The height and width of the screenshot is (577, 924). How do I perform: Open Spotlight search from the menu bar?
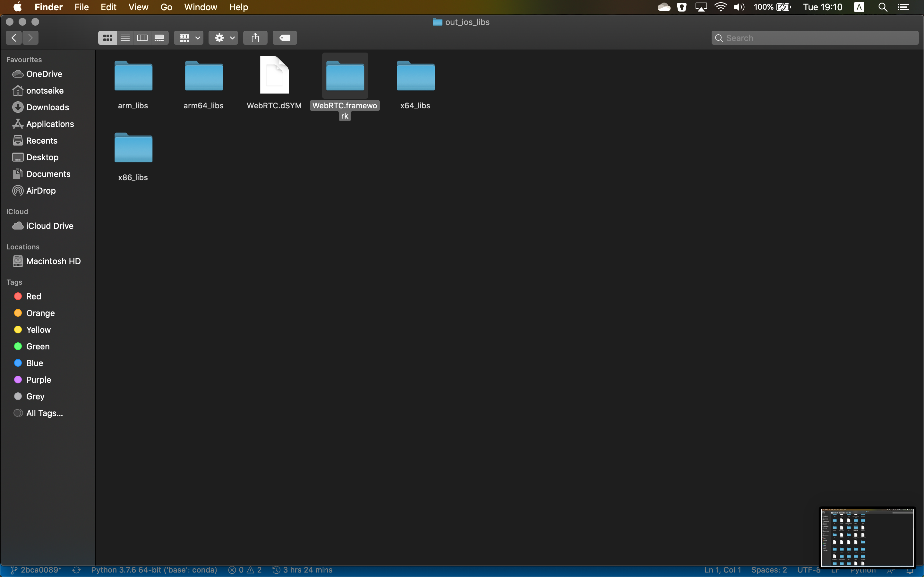coord(882,7)
